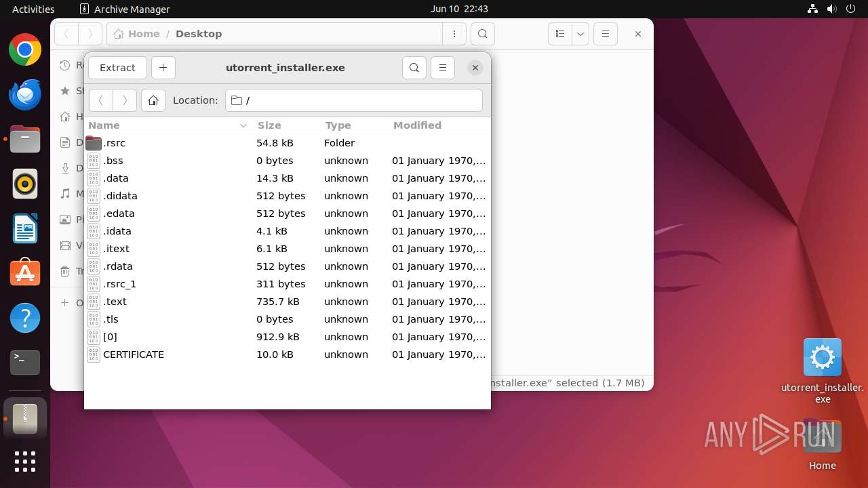Open Google Chrome from dock
Viewport: 868px width, 488px height.
click(x=25, y=50)
